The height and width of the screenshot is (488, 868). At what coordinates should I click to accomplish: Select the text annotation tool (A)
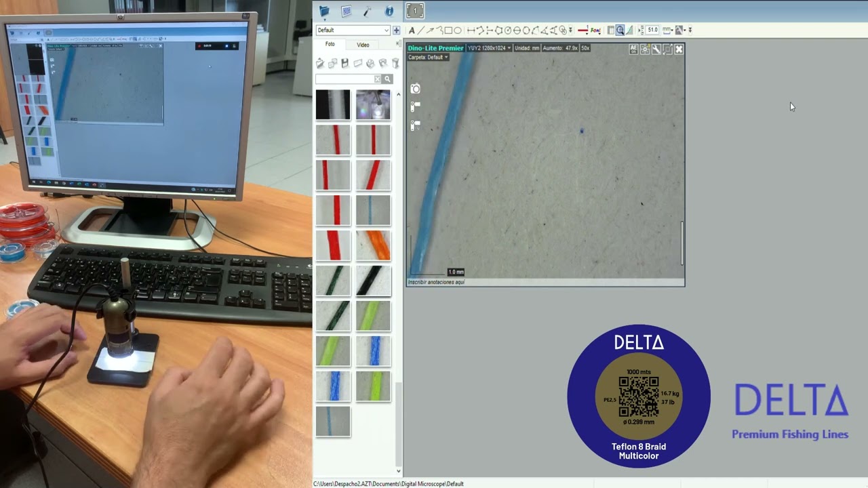(x=412, y=30)
